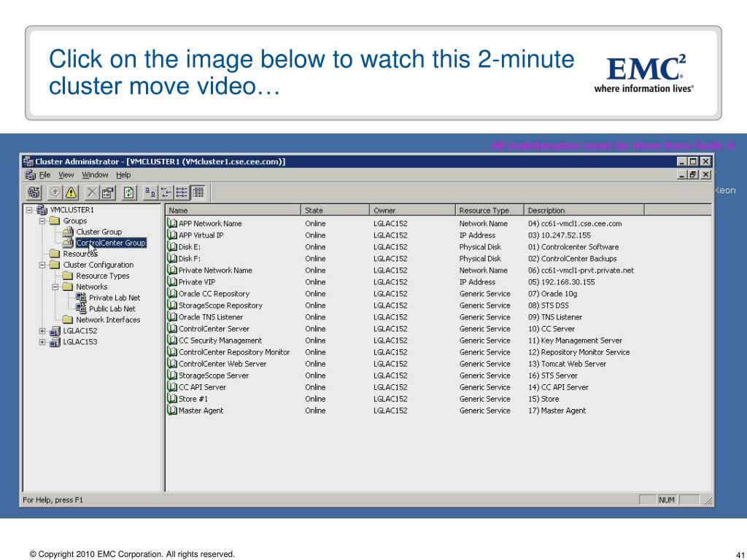The width and height of the screenshot is (747, 560).
Task: Click the yellow warning Initiate Failure toolbar icon
Action: click(x=71, y=192)
